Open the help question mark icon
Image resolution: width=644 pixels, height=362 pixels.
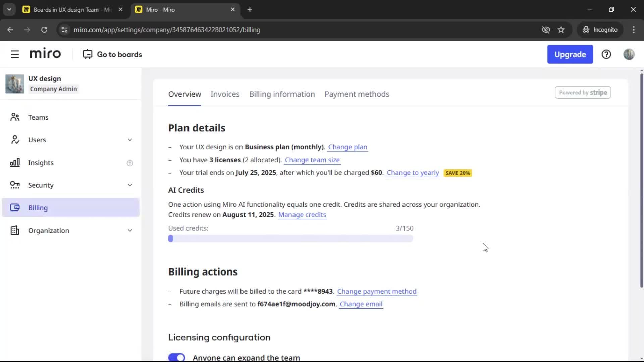click(606, 54)
